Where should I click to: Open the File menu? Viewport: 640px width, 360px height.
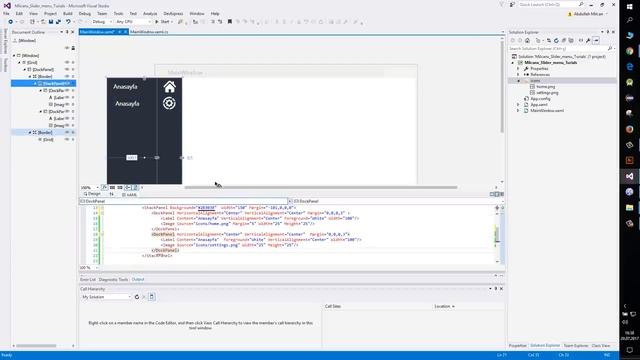[6, 13]
